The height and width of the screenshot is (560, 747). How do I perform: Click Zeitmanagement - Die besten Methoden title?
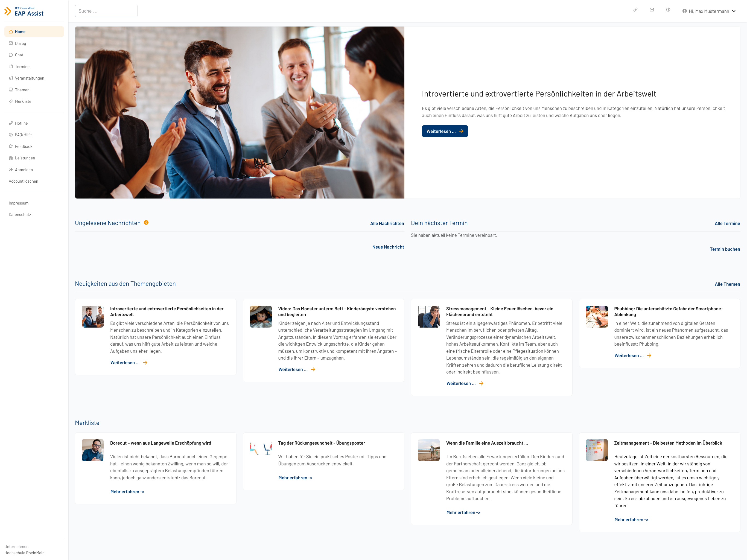pos(668,443)
